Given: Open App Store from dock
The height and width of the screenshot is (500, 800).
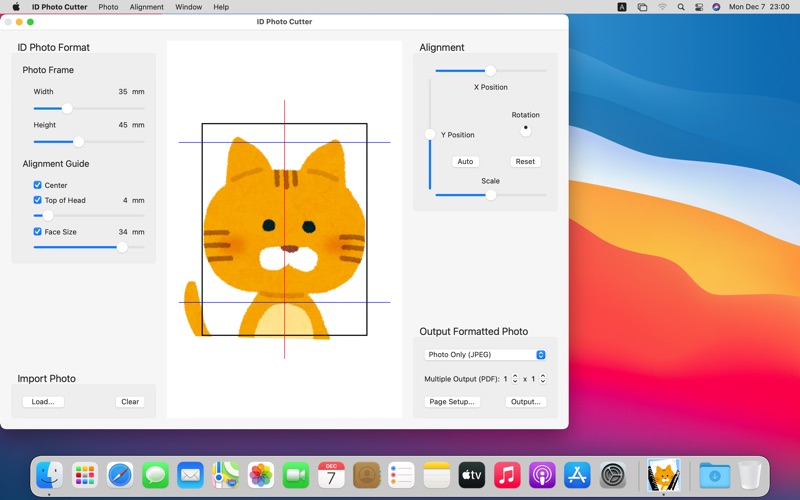Looking at the screenshot, I should pos(578,475).
